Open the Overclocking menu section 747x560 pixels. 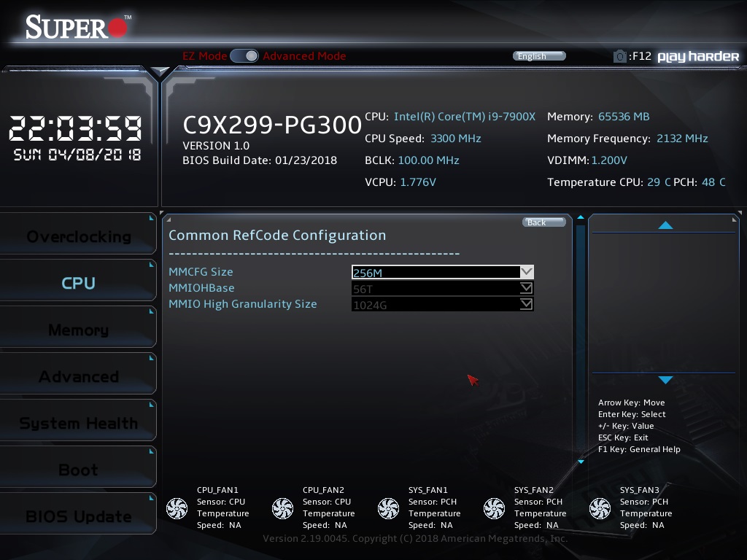(78, 236)
